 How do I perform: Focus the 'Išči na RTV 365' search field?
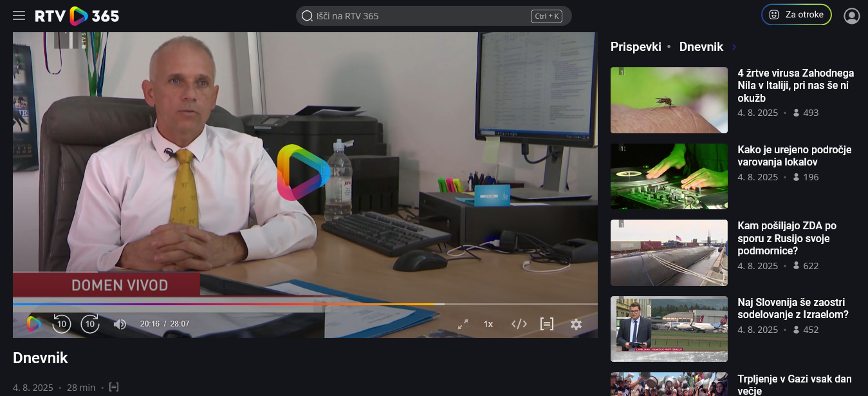click(434, 15)
